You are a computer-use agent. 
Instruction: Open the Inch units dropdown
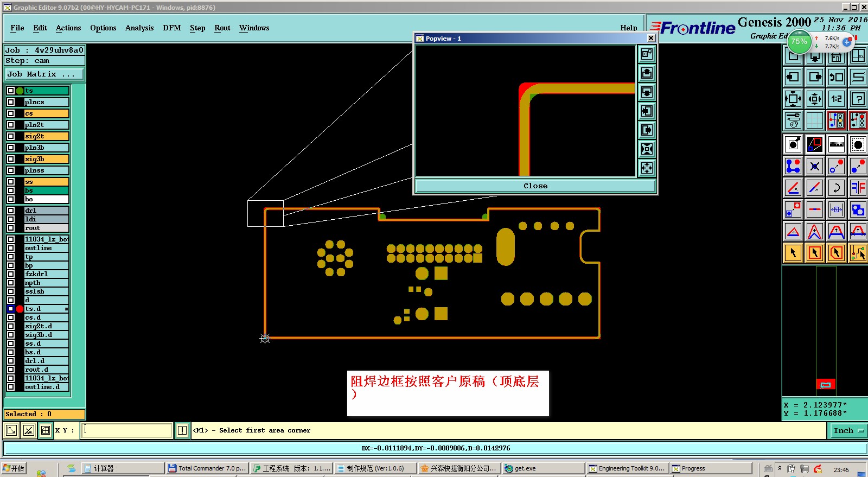point(848,430)
